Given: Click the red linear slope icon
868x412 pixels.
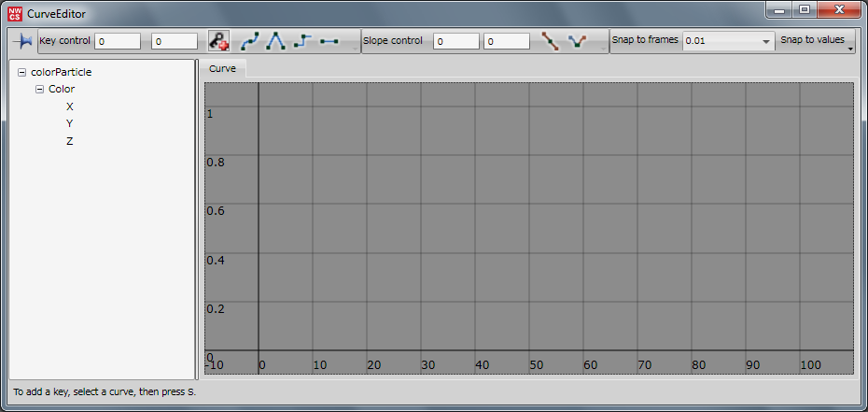Looking at the screenshot, I should click(551, 42).
